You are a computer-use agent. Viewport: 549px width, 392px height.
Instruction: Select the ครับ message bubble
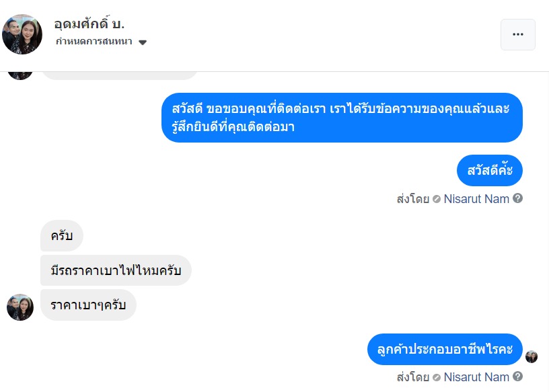tap(62, 236)
